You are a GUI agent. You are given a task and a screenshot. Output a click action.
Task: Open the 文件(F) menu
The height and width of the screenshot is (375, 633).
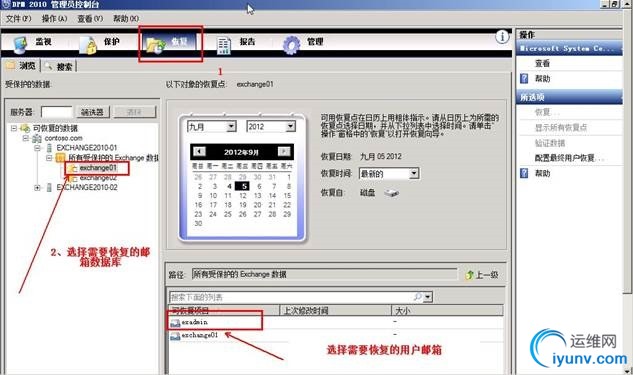point(19,19)
